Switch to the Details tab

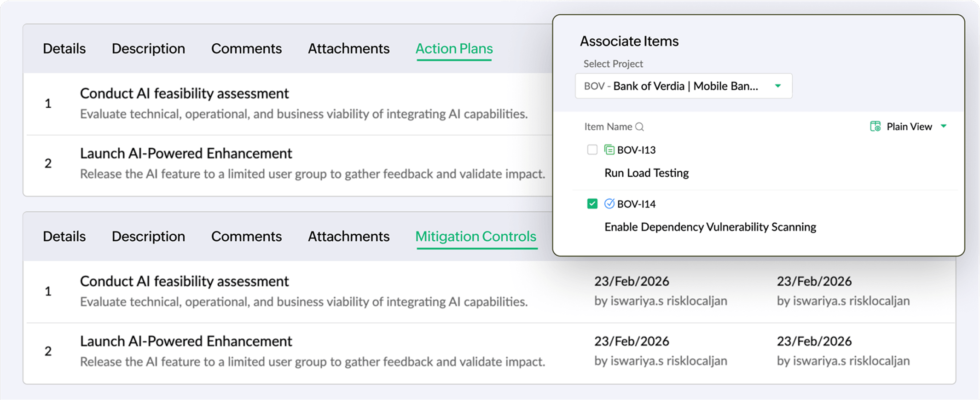64,48
